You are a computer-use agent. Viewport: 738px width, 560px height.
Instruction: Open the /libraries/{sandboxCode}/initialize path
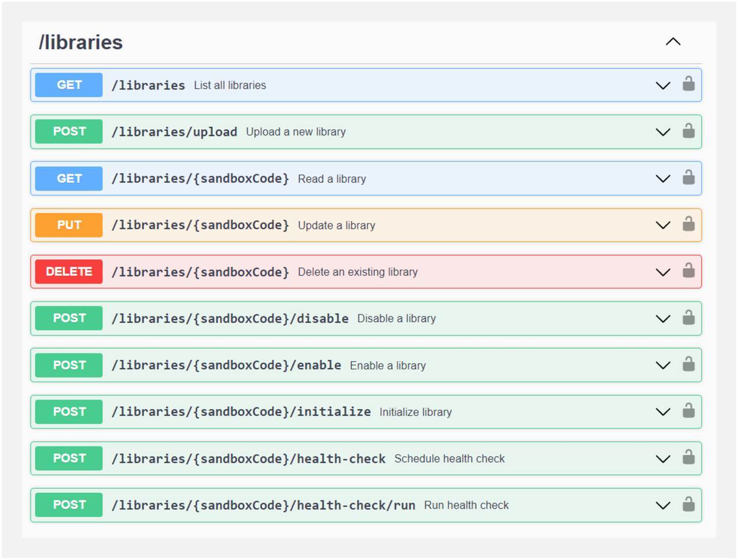click(241, 412)
